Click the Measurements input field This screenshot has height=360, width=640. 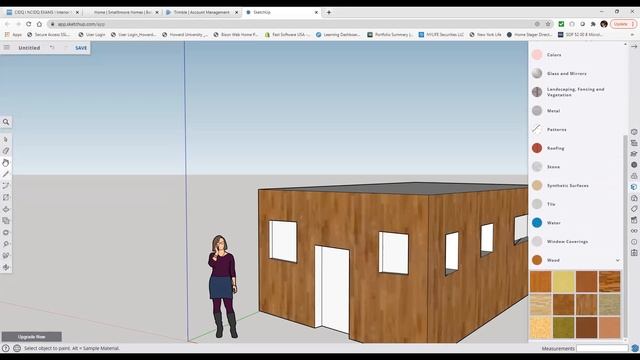(602, 348)
